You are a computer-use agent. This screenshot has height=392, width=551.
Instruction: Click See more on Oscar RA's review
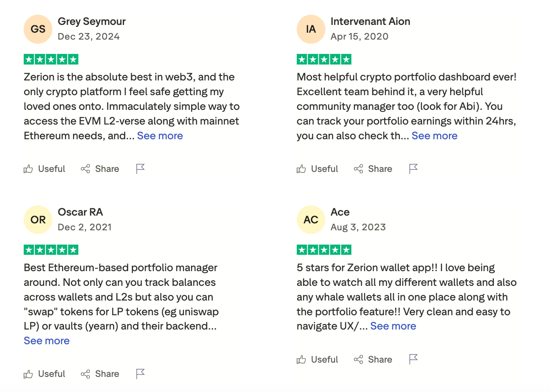click(47, 340)
